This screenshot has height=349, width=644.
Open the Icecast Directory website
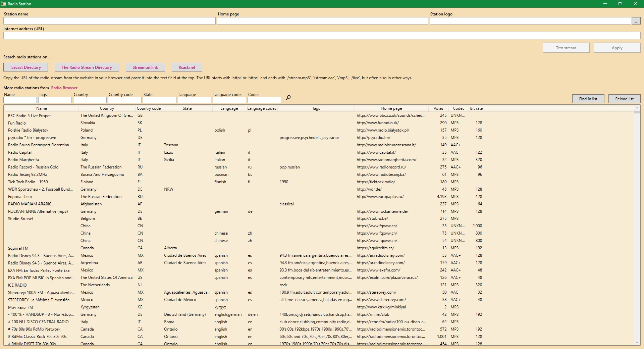pos(25,67)
